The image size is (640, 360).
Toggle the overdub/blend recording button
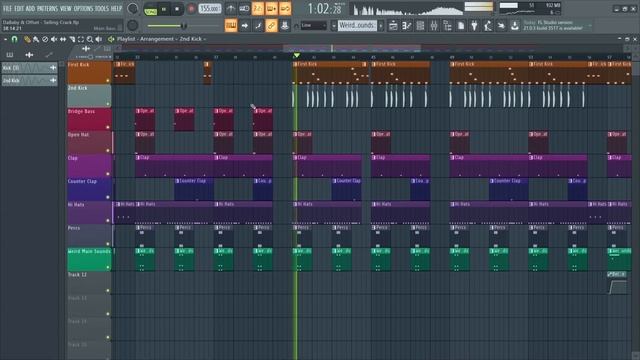271,9
